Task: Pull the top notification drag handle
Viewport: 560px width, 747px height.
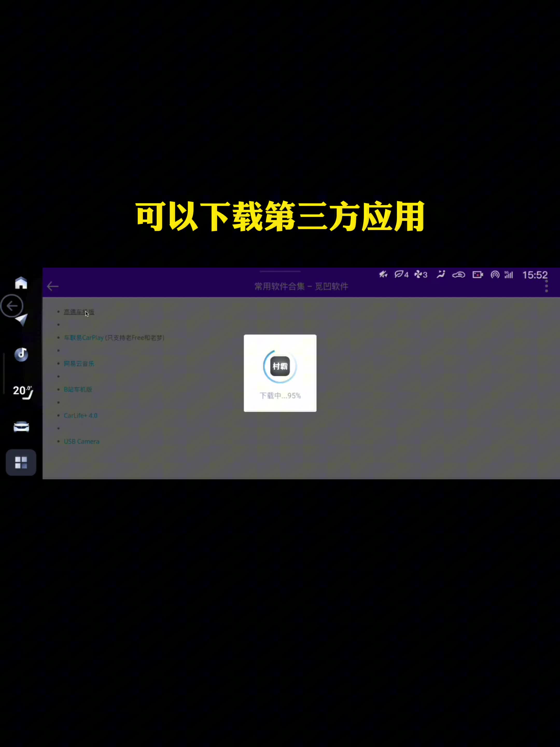Action: (280, 271)
